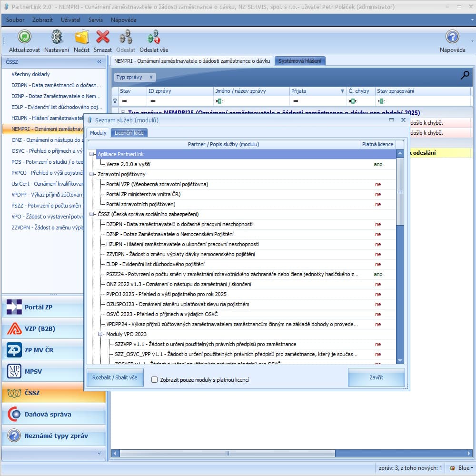Click the Zavřít button
The height and width of the screenshot is (476, 476).
point(376,377)
